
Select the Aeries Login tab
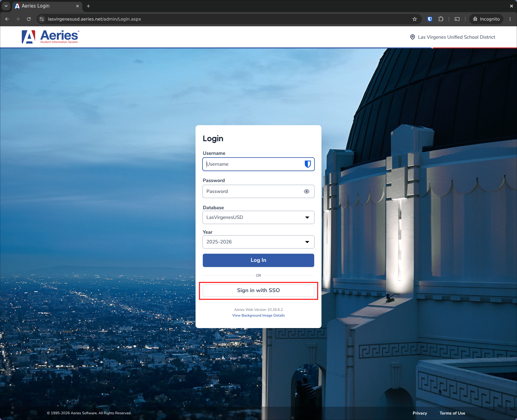[x=47, y=6]
